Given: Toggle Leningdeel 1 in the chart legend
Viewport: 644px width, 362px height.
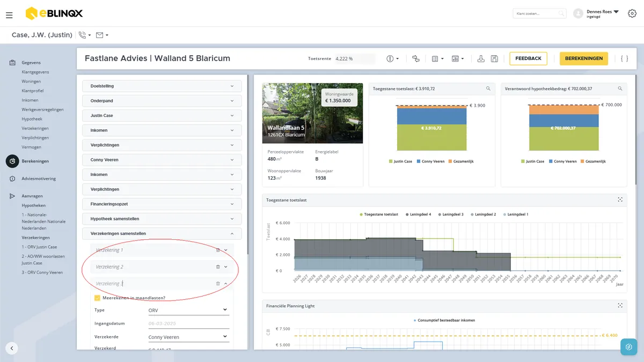Looking at the screenshot, I should click(515, 214).
